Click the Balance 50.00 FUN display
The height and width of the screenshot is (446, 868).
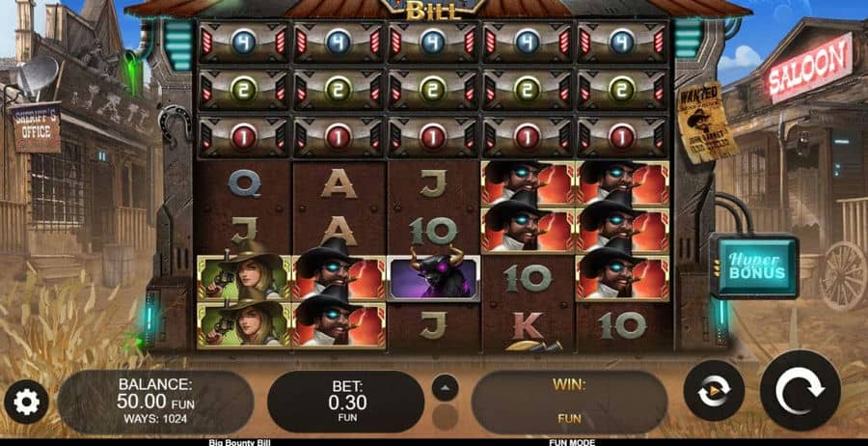pyautogui.click(x=155, y=402)
